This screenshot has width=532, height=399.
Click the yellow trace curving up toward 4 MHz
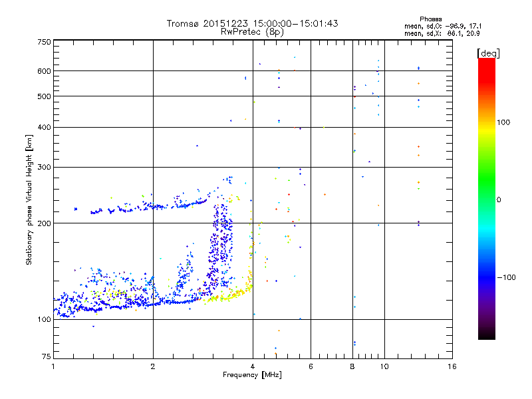click(x=234, y=293)
